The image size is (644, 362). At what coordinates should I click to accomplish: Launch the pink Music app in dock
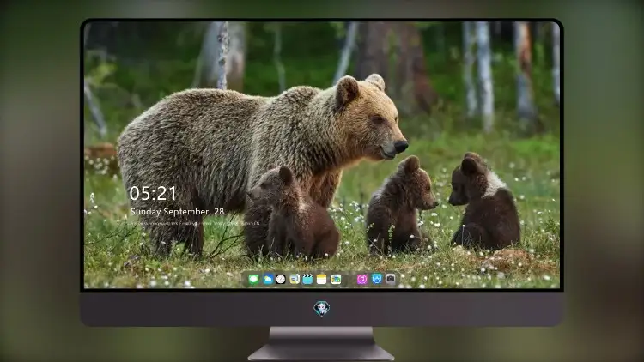[361, 279]
